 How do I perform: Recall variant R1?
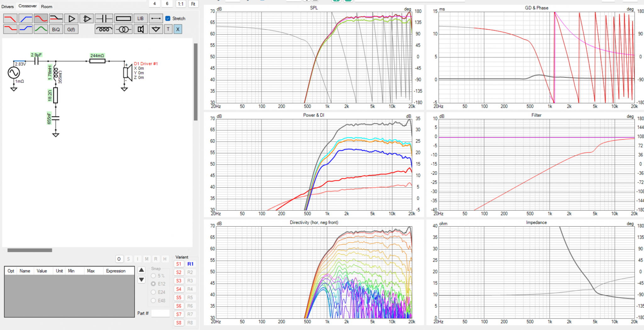click(x=190, y=264)
